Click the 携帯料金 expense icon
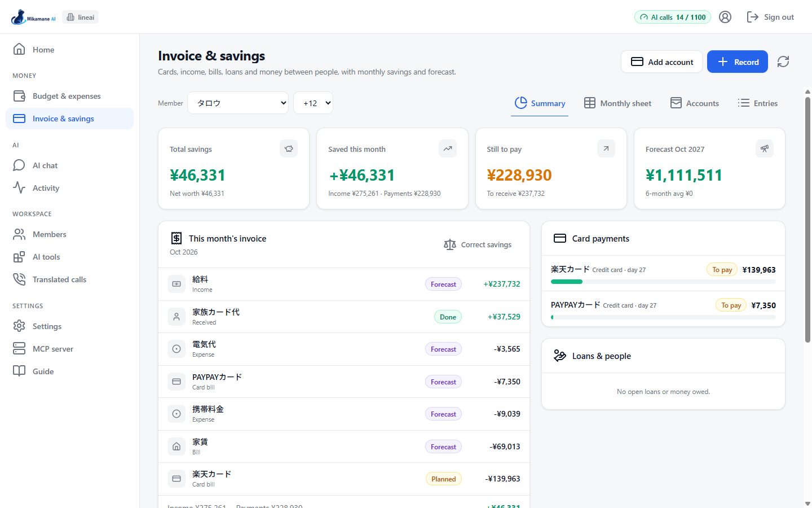812x508 pixels. tap(176, 414)
